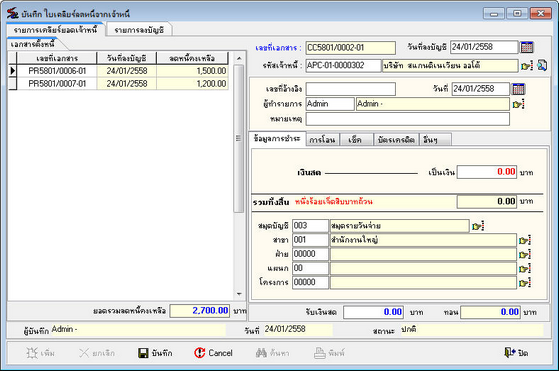Viewport: 559px width, 371px height.
Task: Click the creditor code field APC-01-0000302
Action: coord(343,66)
